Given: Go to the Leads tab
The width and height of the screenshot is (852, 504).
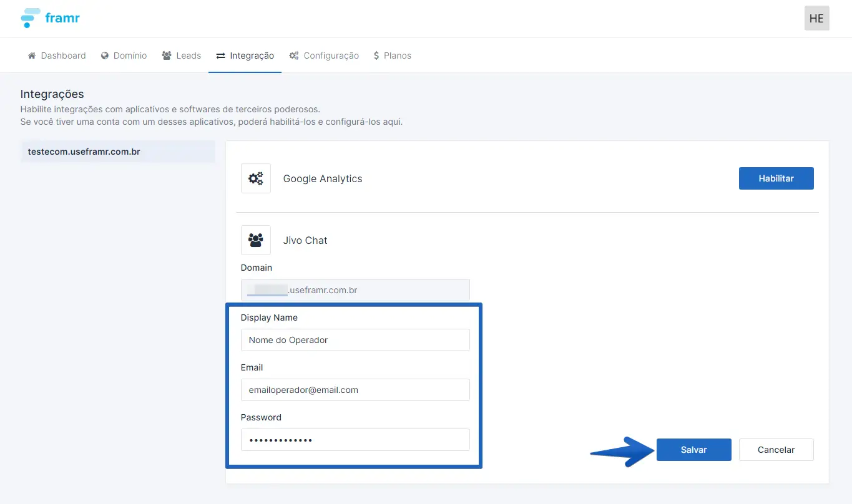Looking at the screenshot, I should tap(182, 56).
